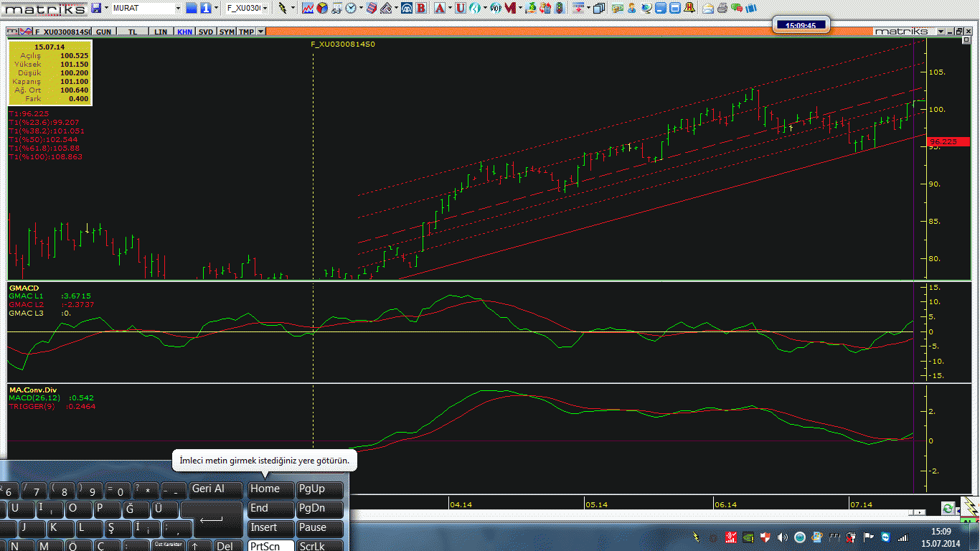The height and width of the screenshot is (551, 980).
Task: Click the clock icon in toolbar
Action: click(x=351, y=9)
